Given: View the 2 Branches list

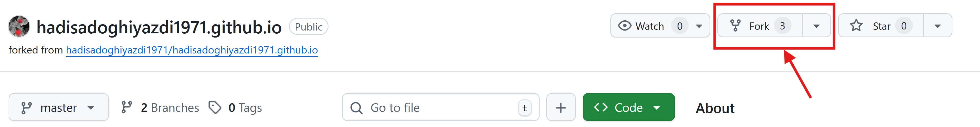Looking at the screenshot, I should (170, 107).
